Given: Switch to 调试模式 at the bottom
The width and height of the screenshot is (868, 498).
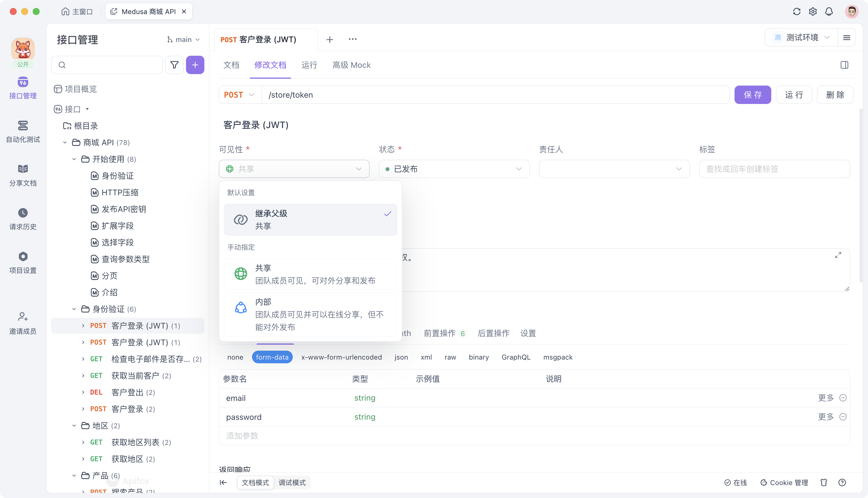Looking at the screenshot, I should pyautogui.click(x=292, y=482).
